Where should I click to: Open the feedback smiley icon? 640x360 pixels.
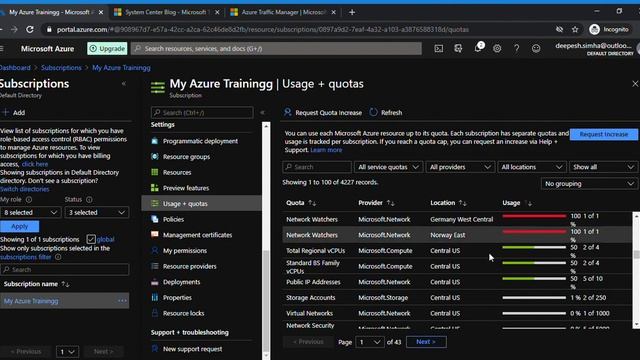536,49
